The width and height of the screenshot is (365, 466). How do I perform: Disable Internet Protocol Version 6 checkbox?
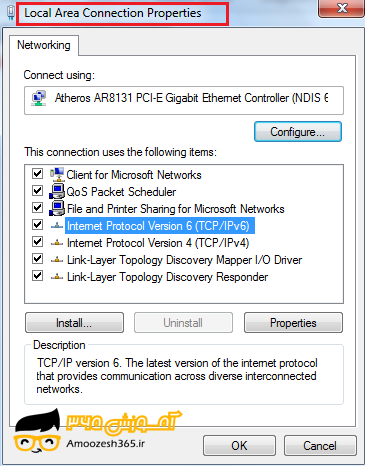coord(37,225)
